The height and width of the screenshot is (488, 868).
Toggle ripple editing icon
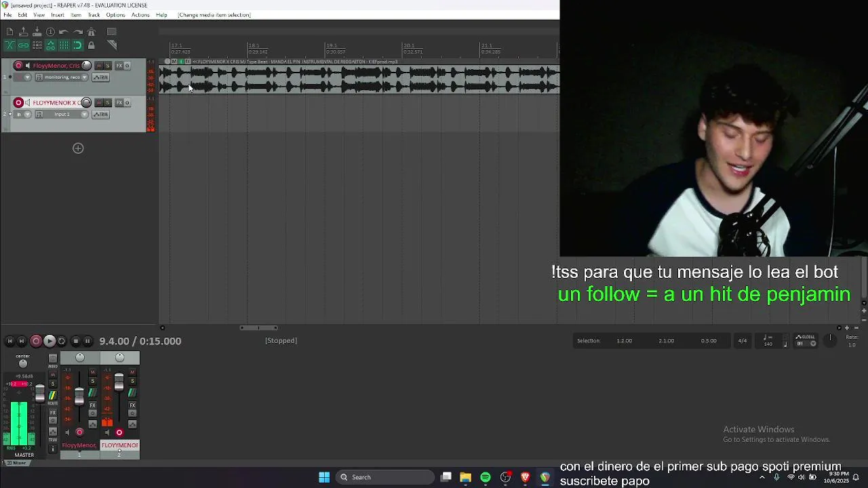coord(37,45)
